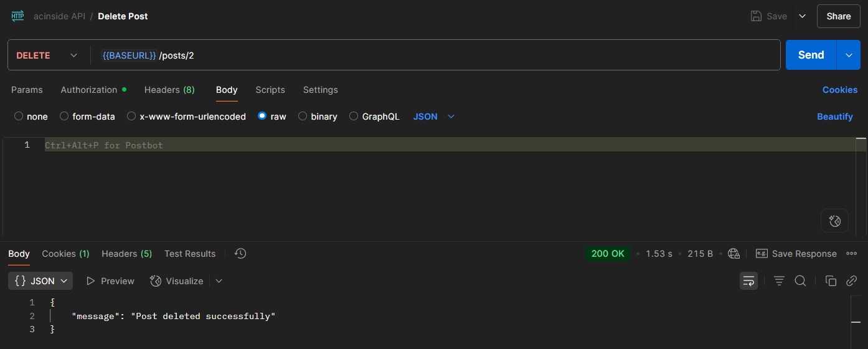Click the Beautify link
This screenshot has height=349, width=868.
pos(834,117)
